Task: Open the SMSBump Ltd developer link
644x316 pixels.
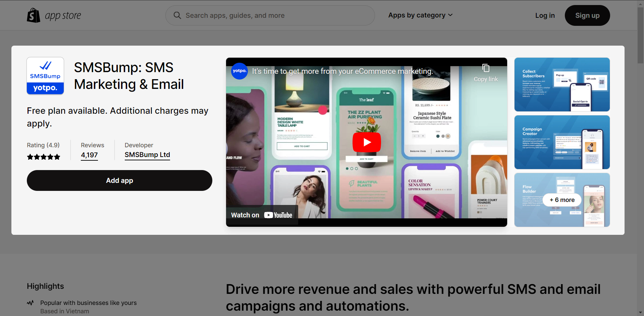Action: click(147, 155)
